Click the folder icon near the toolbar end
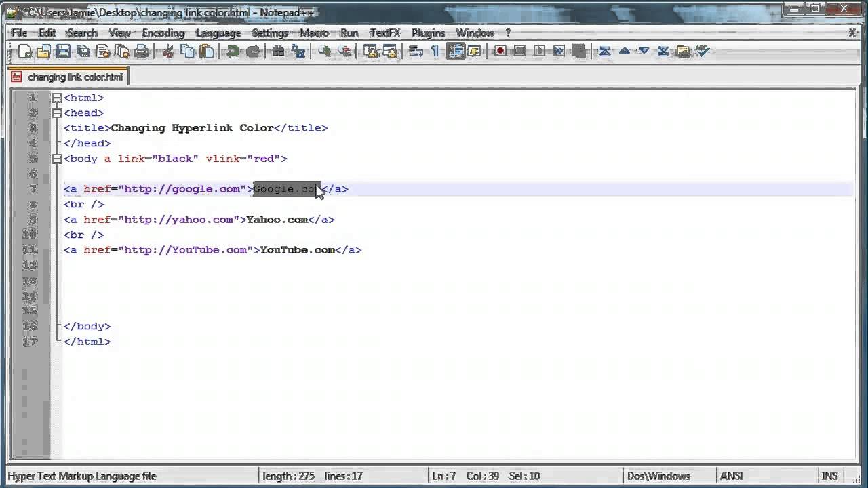This screenshot has width=868, height=488. point(683,52)
